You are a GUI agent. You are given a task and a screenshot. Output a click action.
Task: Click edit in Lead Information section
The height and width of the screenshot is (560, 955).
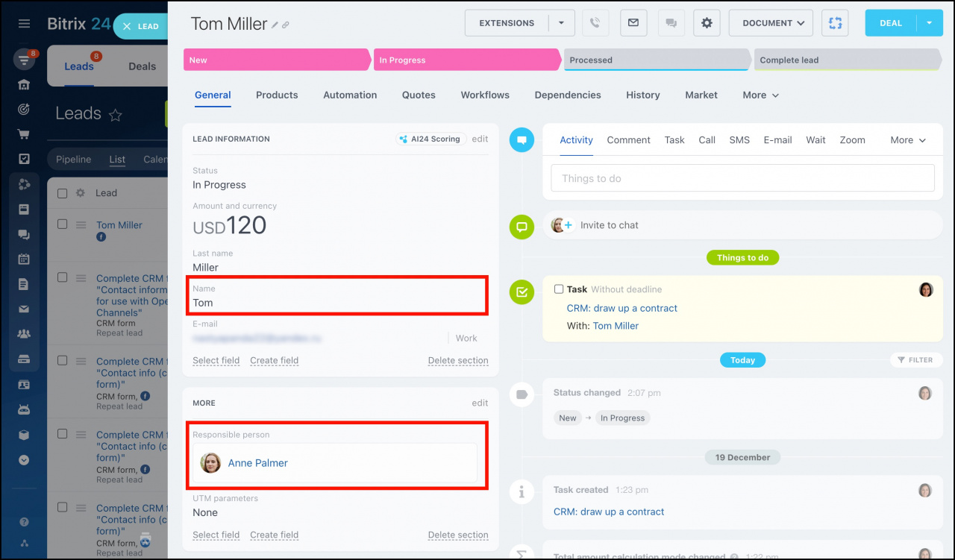pyautogui.click(x=480, y=139)
